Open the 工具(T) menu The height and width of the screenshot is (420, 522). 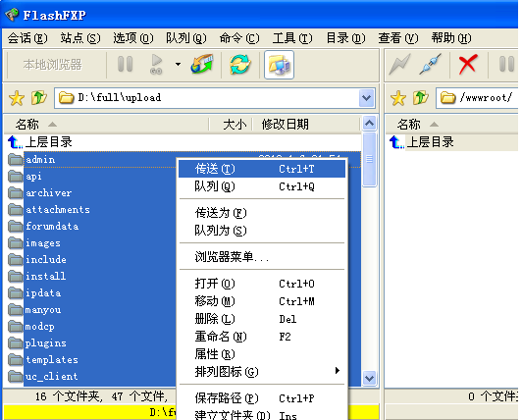pyautogui.click(x=292, y=38)
